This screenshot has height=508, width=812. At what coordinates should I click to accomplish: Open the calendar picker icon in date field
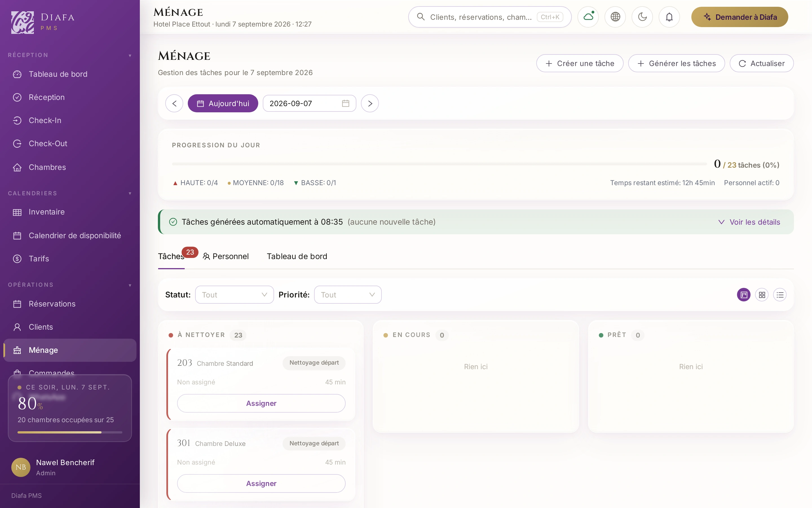[x=345, y=104]
